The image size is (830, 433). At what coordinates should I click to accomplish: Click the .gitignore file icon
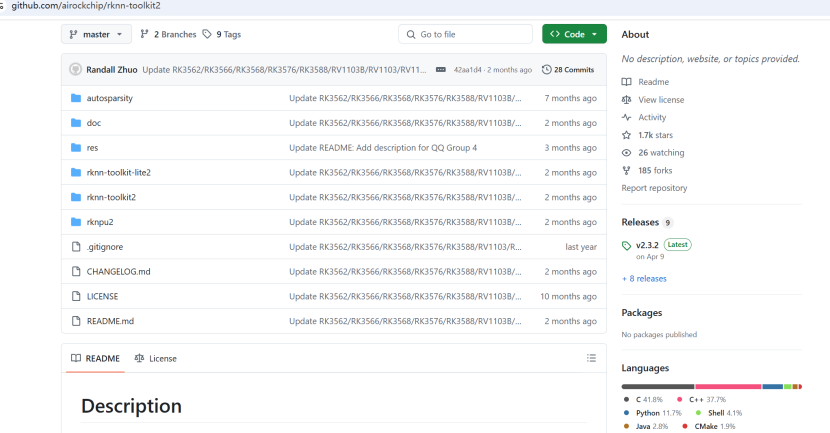[76, 247]
